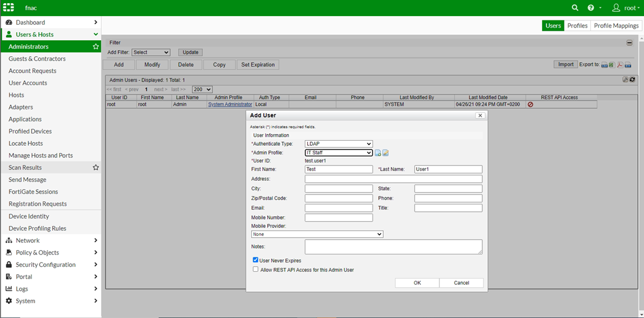Click the CSV export icon
The image size is (644, 318).
click(605, 65)
